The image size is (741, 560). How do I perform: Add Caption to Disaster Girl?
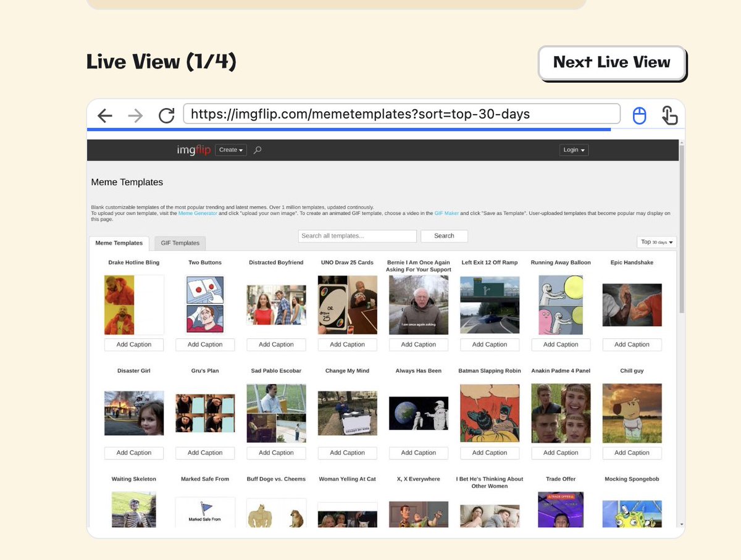coord(134,453)
